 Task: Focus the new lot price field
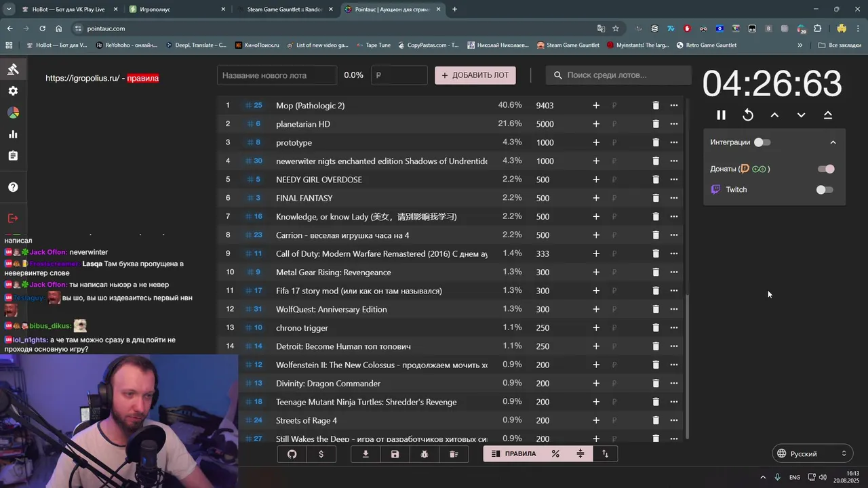pos(399,75)
